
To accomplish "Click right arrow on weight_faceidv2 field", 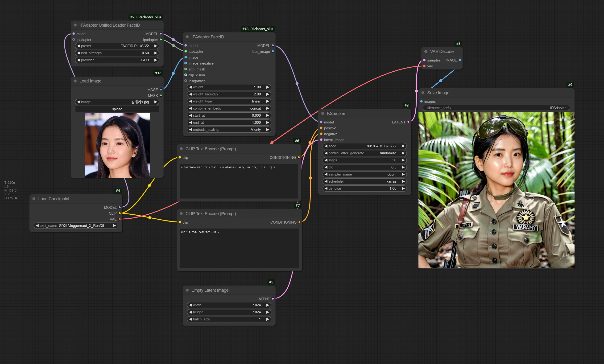I will (268, 94).
